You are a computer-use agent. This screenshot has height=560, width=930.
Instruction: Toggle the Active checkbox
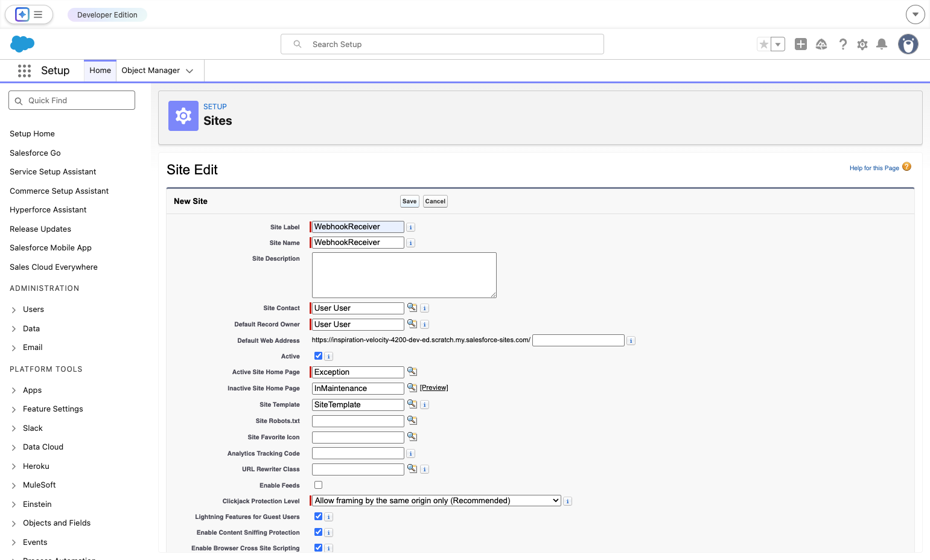click(x=318, y=356)
